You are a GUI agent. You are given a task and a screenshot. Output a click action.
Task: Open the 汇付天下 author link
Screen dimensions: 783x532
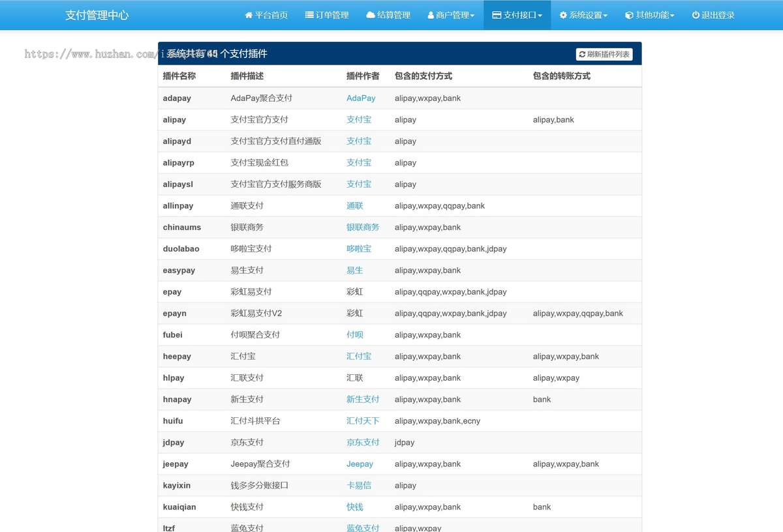point(363,421)
